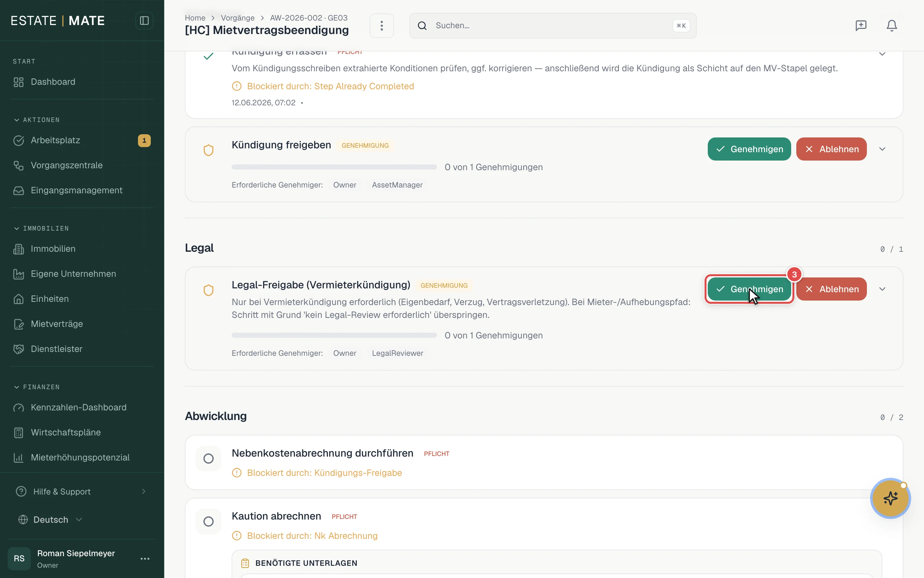Open the notifications bell
The height and width of the screenshot is (578, 924).
[x=892, y=26]
